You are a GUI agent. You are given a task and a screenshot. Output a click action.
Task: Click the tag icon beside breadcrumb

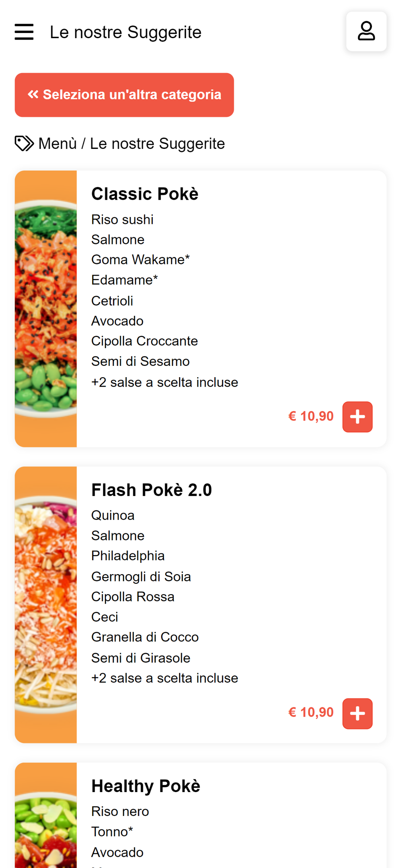(24, 144)
